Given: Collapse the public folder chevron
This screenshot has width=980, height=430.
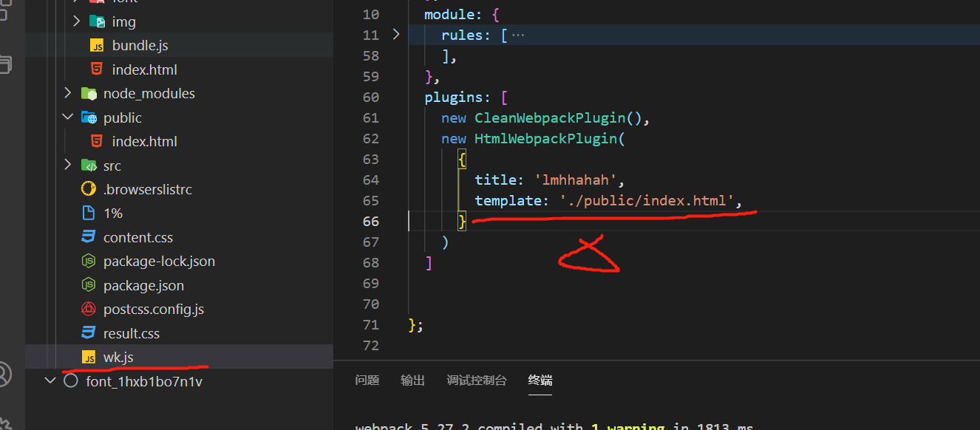Looking at the screenshot, I should pyautogui.click(x=68, y=117).
